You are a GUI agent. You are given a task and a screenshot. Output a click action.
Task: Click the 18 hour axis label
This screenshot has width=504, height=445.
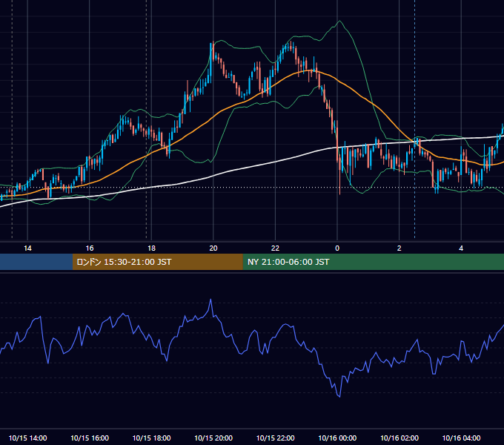151,248
